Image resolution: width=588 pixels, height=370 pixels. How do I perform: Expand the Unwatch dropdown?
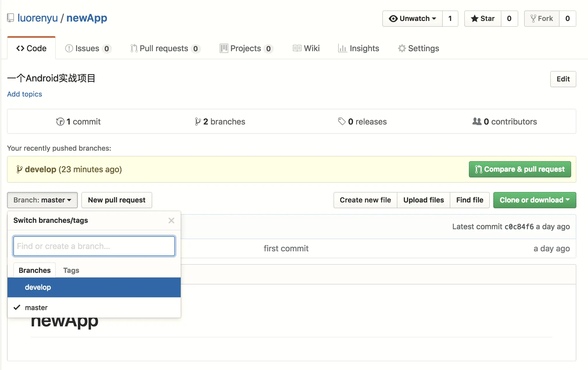(413, 19)
